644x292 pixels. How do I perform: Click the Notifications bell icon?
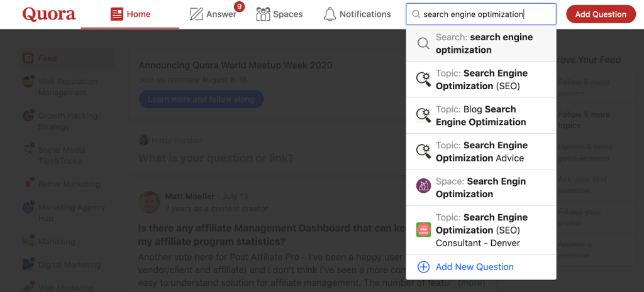click(x=330, y=14)
